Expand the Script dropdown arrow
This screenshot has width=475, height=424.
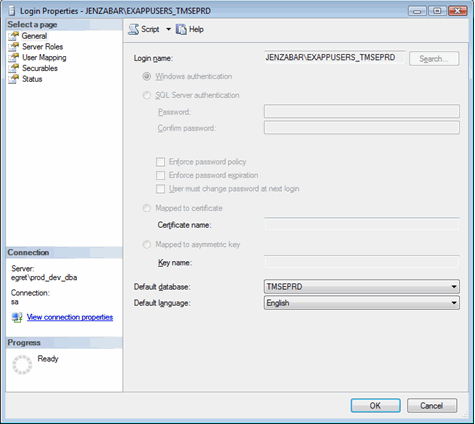[x=168, y=29]
